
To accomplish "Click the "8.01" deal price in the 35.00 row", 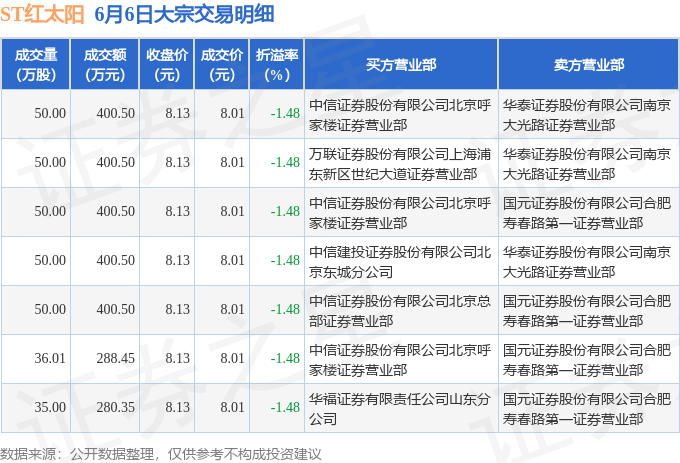I will (x=232, y=408).
